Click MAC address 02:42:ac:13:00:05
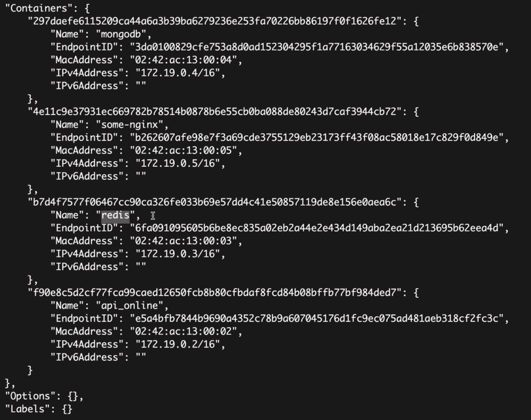The height and width of the screenshot is (420, 531). tap(183, 151)
